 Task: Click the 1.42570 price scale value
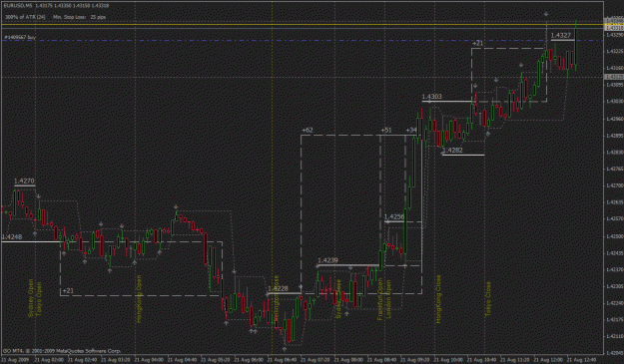tap(614, 219)
